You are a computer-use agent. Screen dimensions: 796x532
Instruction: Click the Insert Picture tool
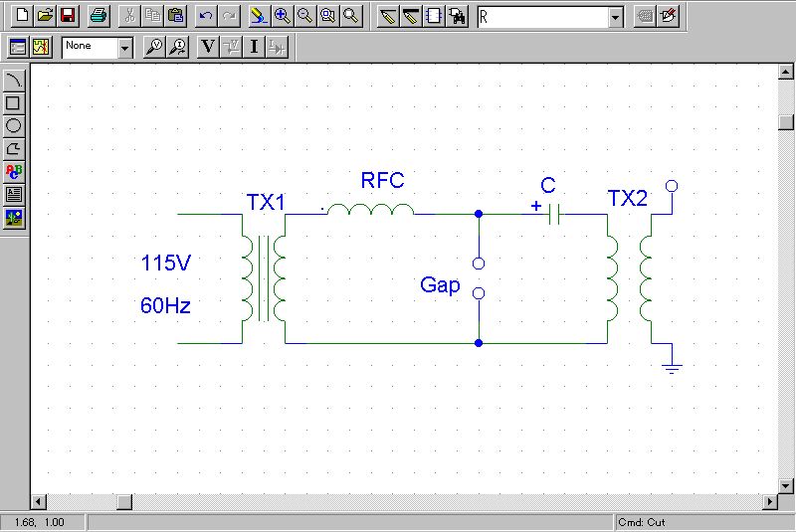point(14,217)
